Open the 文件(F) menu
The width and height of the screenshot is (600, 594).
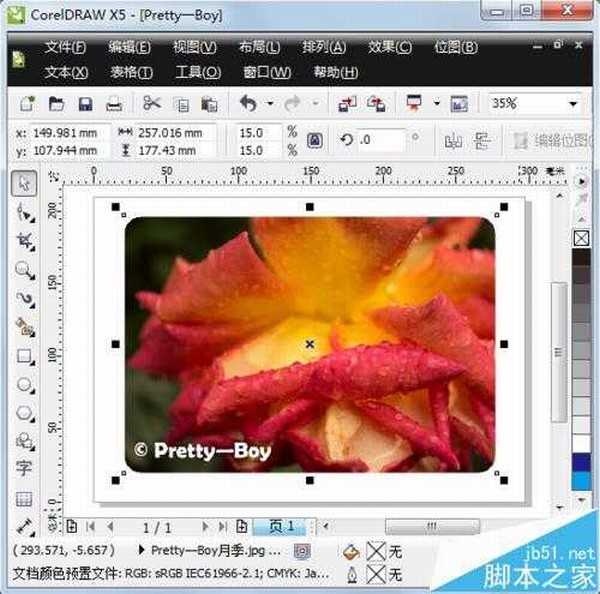pyautogui.click(x=65, y=47)
